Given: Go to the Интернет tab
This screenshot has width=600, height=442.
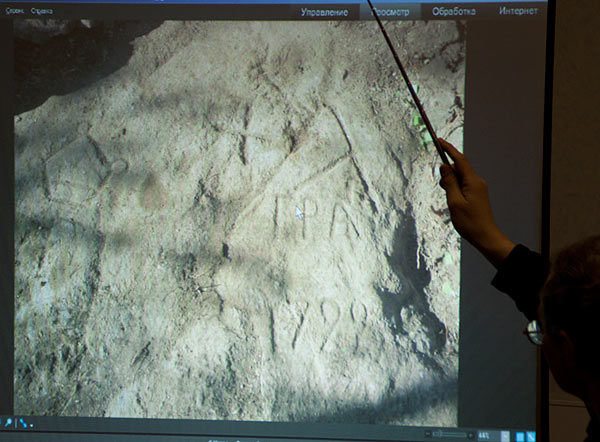Looking at the screenshot, I should pos(518,11).
